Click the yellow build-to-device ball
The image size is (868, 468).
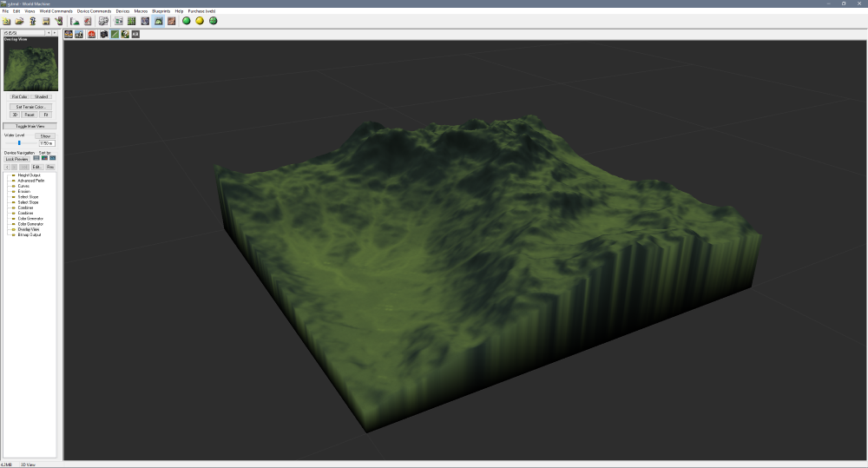[x=200, y=21]
